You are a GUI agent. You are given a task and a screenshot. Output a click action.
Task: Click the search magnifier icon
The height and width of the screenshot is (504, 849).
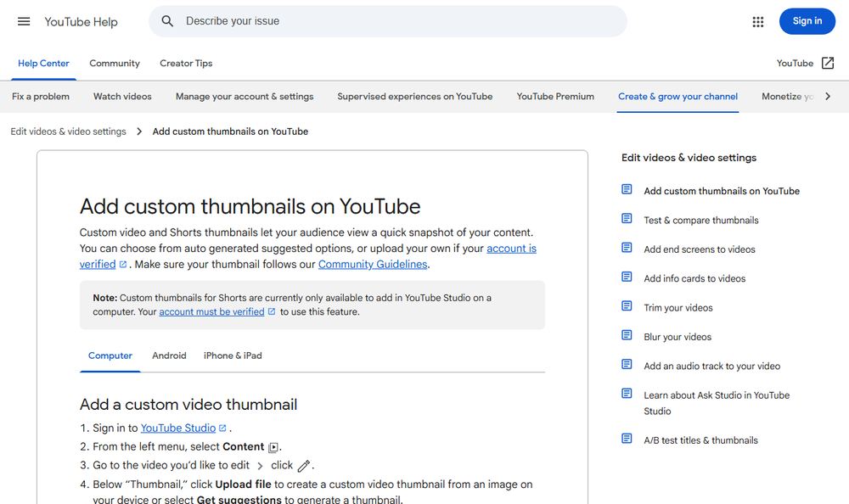coord(167,21)
